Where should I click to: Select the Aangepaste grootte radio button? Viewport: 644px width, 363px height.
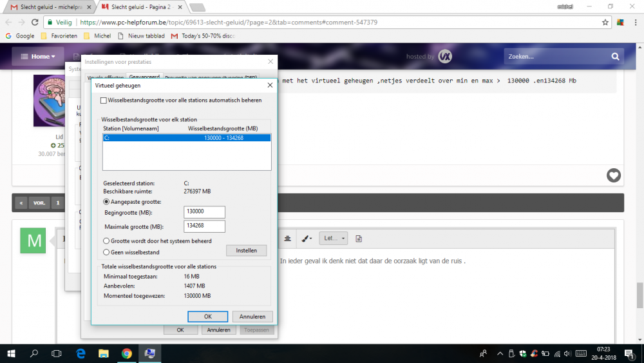(x=106, y=202)
